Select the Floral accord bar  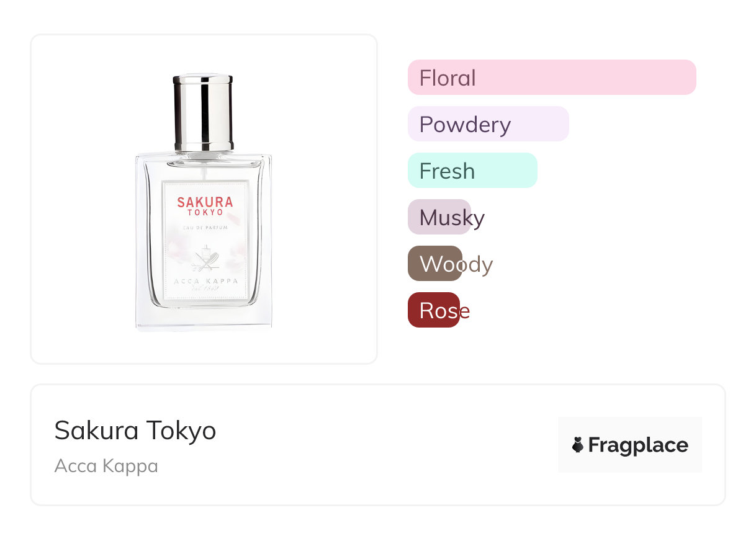click(551, 78)
